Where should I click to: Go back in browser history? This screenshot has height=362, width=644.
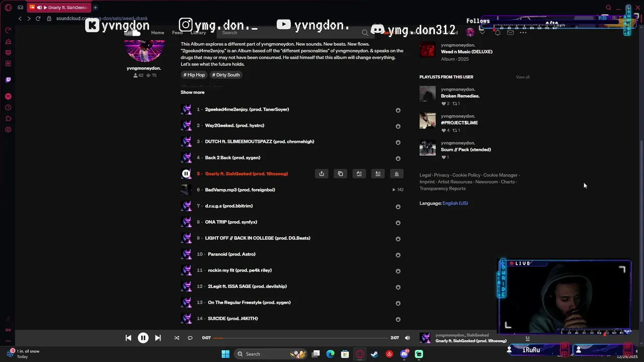20,19
